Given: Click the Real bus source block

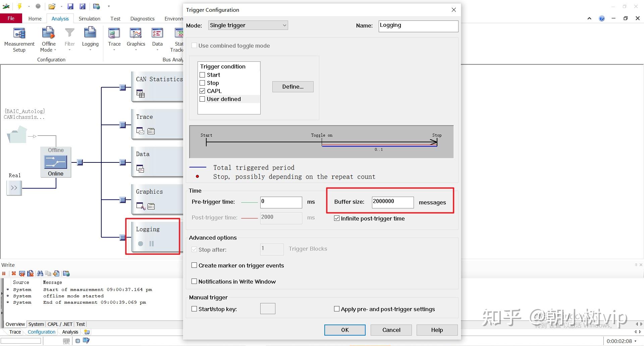Looking at the screenshot, I should [14, 188].
